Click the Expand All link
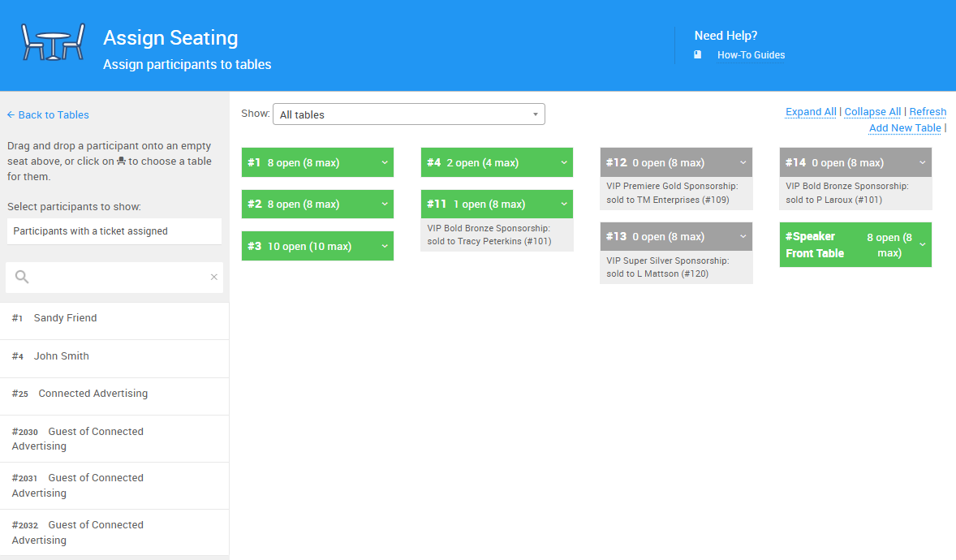 [x=810, y=112]
